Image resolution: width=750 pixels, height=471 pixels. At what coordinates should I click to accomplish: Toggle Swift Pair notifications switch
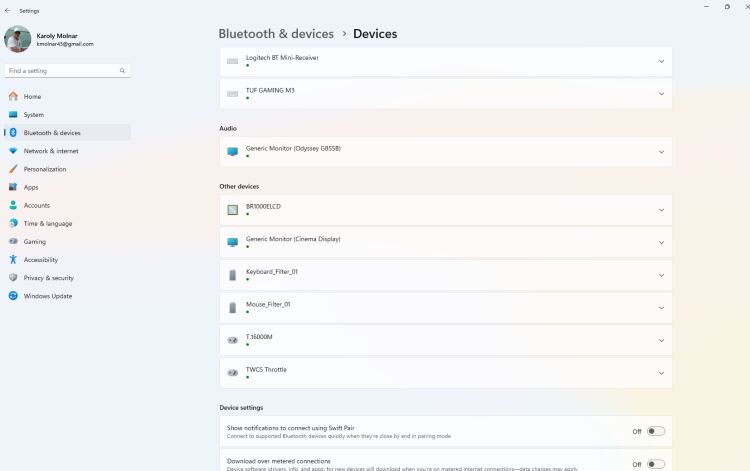[656, 431]
